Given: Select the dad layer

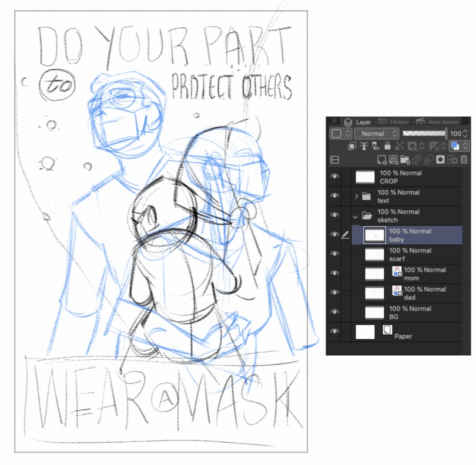Looking at the screenshot, I should tap(407, 293).
